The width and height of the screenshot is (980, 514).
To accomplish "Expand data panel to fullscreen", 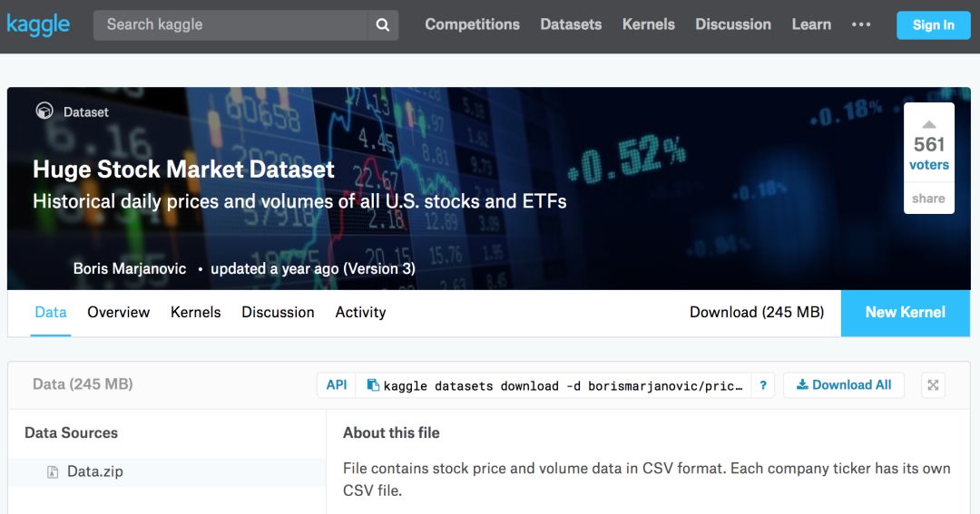I will (x=932, y=385).
